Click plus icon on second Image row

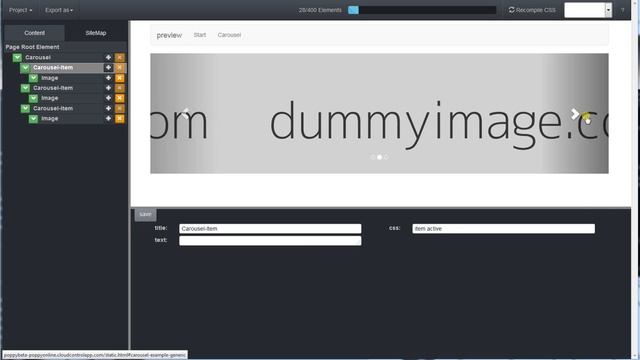click(108, 98)
